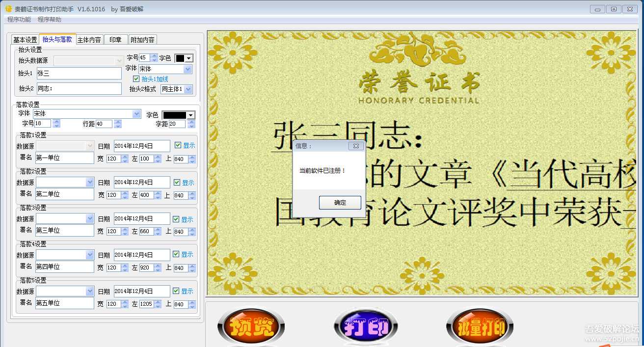The image size is (644, 347).
Task: Click the 抬头1 text field
Action: (79, 73)
